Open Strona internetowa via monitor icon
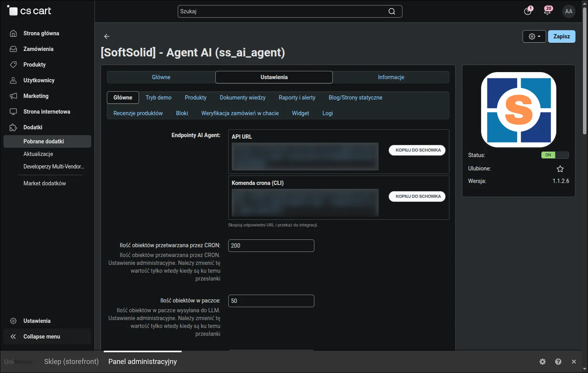The height and width of the screenshot is (373, 588). tap(13, 112)
